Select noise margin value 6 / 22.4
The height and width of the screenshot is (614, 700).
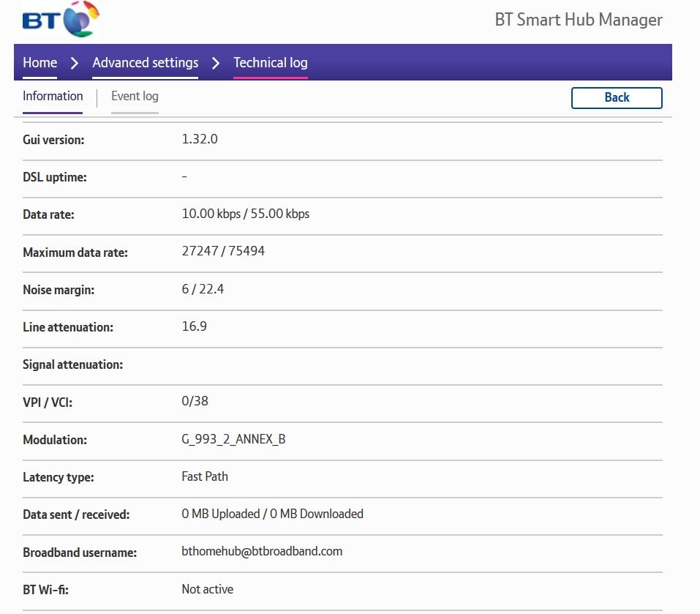[203, 289]
